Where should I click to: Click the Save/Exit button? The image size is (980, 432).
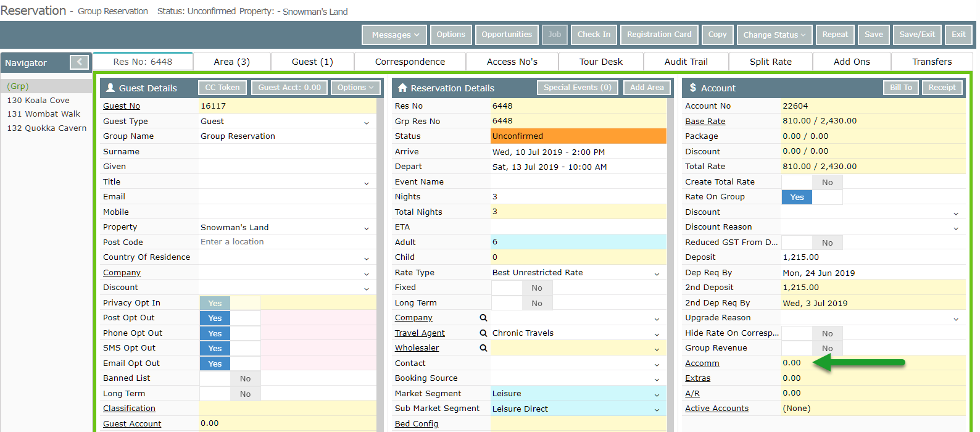917,35
